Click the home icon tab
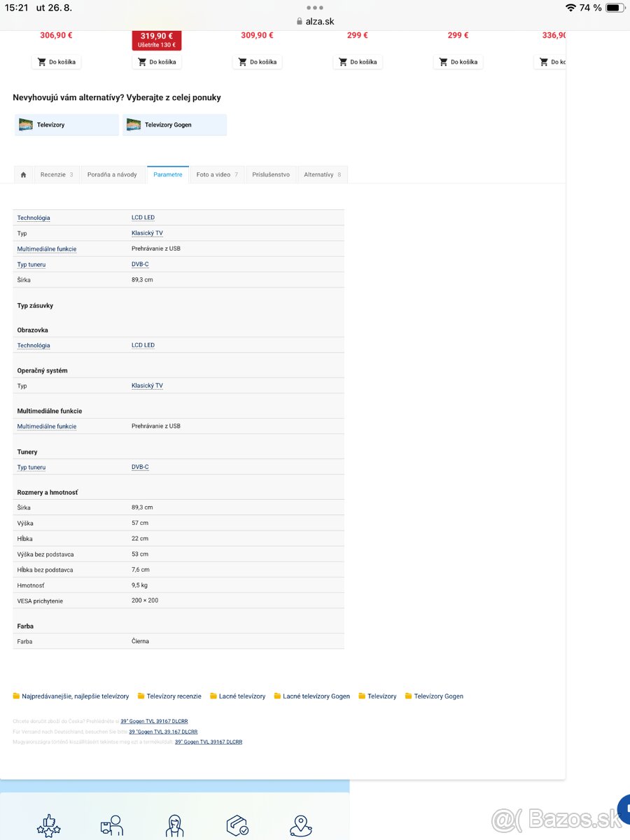Screen dimensions: 630x840 coord(23,175)
